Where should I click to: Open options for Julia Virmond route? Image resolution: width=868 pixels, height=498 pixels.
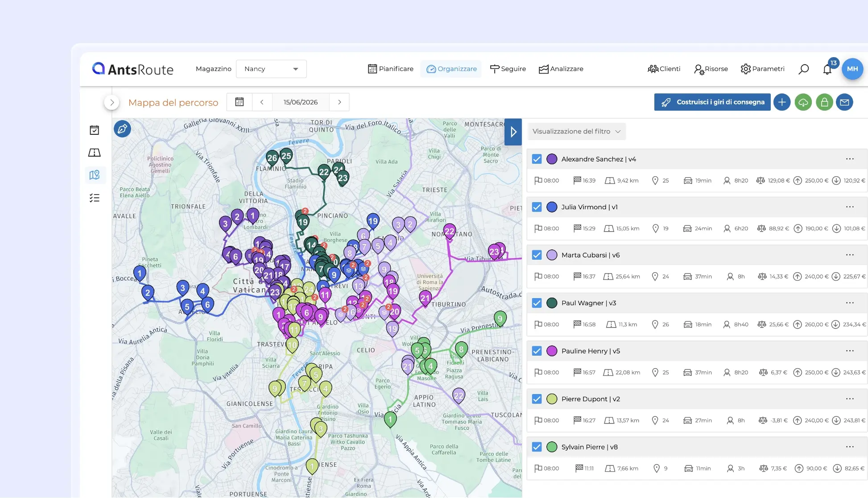(x=850, y=207)
